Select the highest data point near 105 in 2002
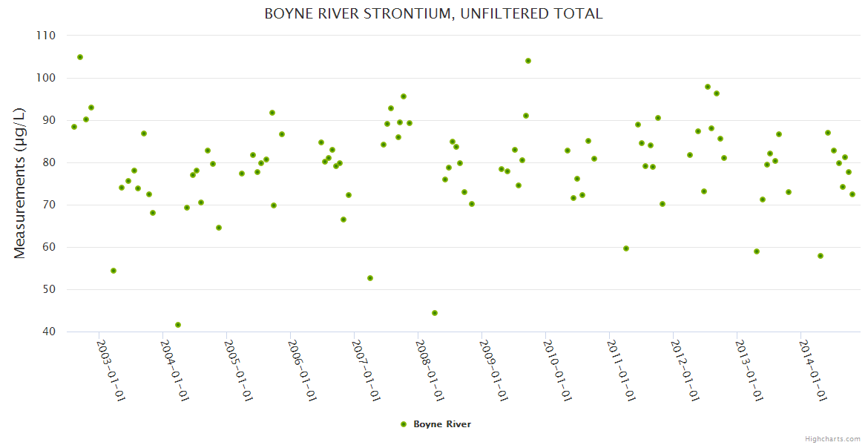 tap(80, 57)
